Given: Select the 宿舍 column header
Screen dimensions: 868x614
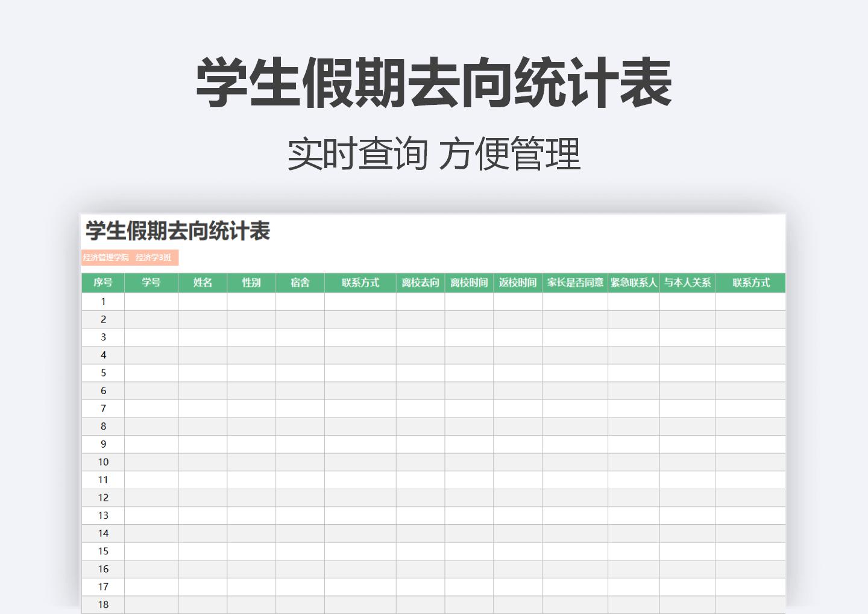Looking at the screenshot, I should point(300,281).
